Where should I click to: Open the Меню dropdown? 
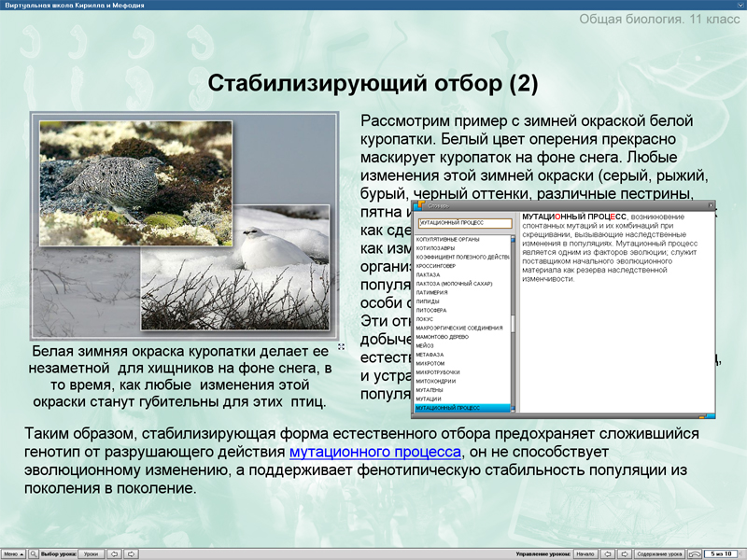coord(12,553)
